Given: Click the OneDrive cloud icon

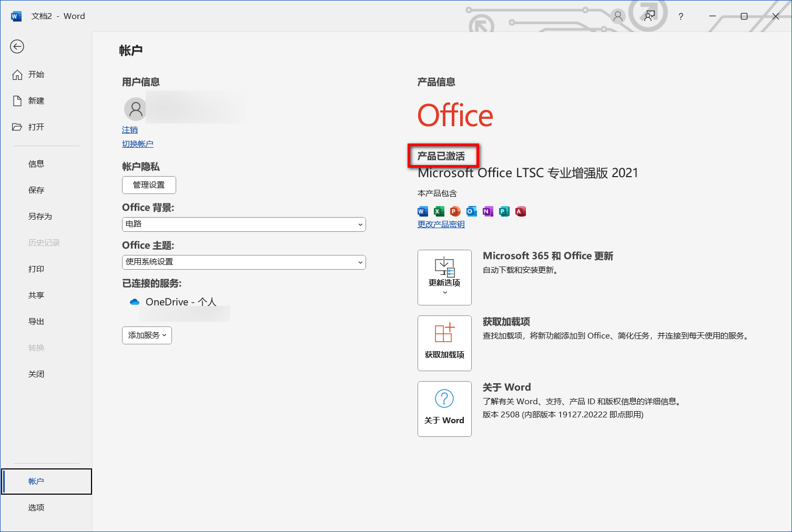Looking at the screenshot, I should point(135,302).
